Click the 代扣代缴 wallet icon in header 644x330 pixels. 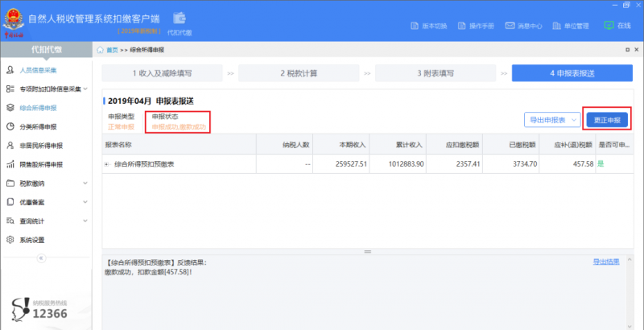tap(180, 20)
